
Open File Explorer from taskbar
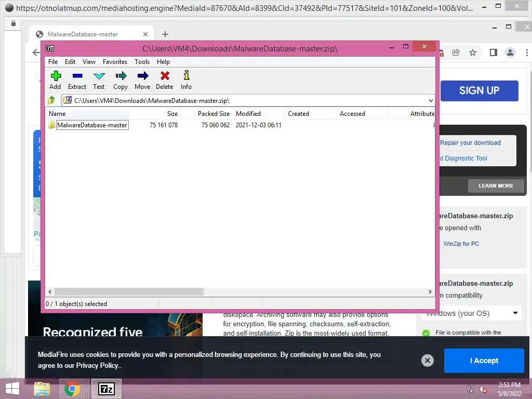(x=42, y=389)
